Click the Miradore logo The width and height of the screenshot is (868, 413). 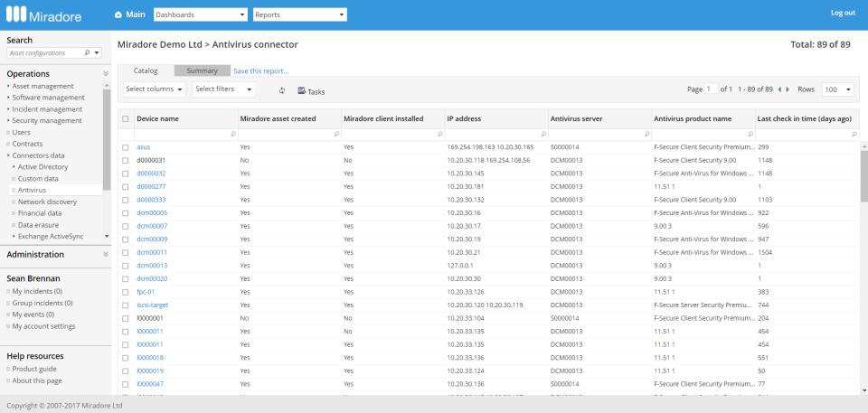[43, 14]
